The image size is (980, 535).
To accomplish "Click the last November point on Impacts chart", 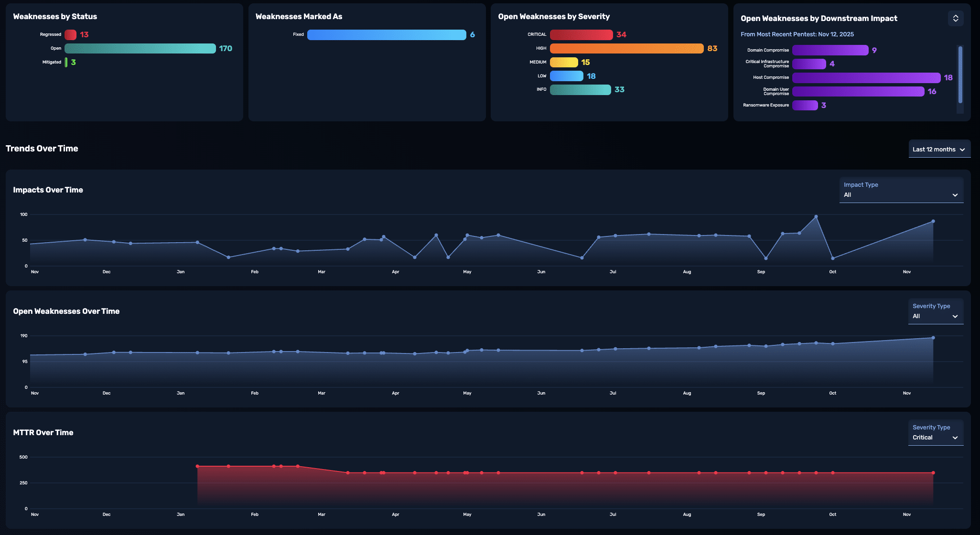I will pos(933,221).
